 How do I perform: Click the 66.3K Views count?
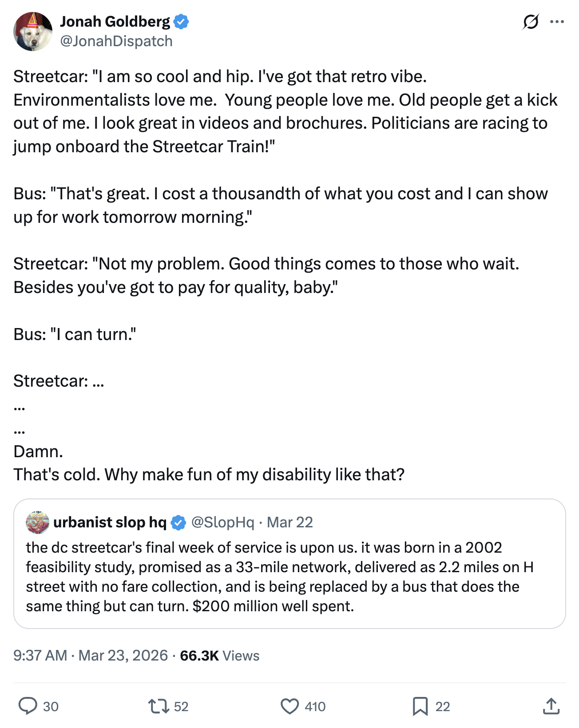(x=219, y=656)
